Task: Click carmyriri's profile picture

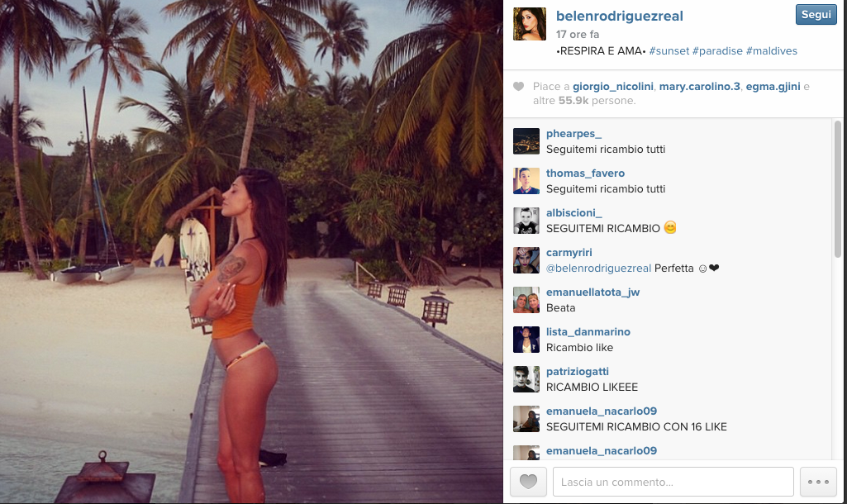Action: pos(526,260)
